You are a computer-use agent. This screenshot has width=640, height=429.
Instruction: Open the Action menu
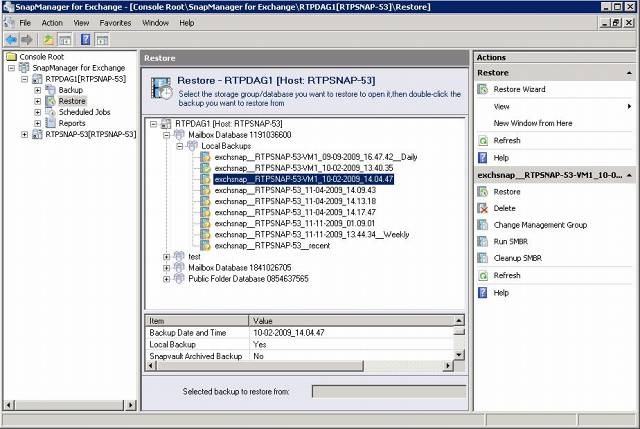[x=52, y=23]
